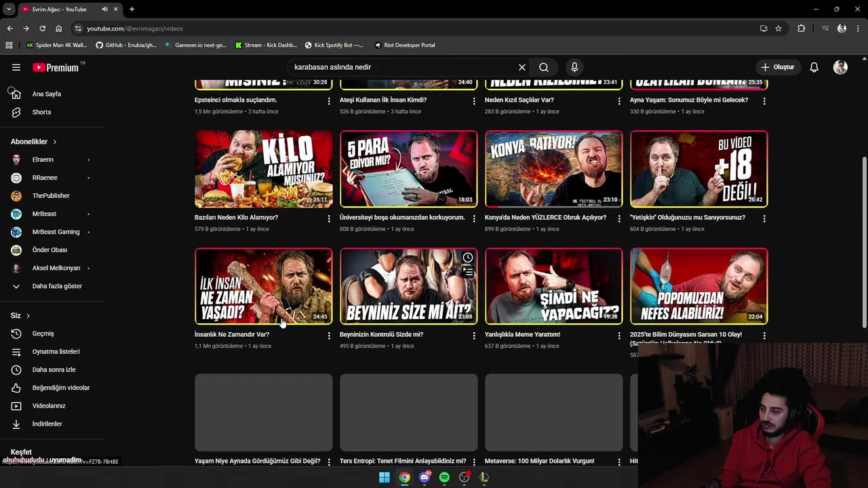Open Oynatma listeleri playlists
Image resolution: width=868 pixels, height=488 pixels.
click(56, 352)
